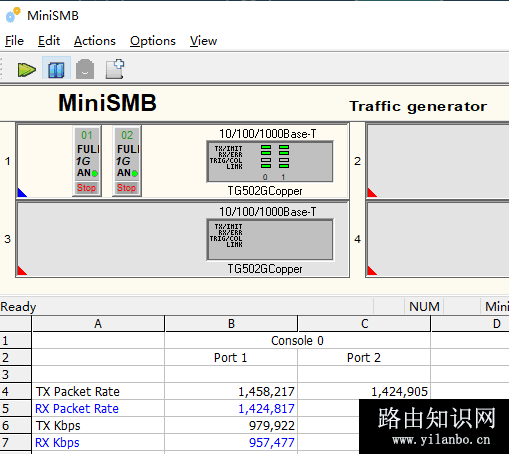Select row 4 header
Viewport: 509px width, 454px height.
(x=15, y=391)
